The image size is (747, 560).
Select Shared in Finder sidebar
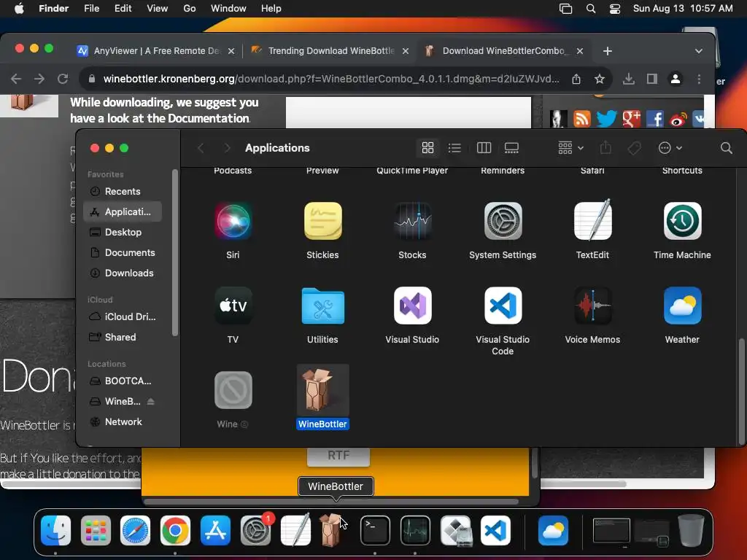coord(123,337)
